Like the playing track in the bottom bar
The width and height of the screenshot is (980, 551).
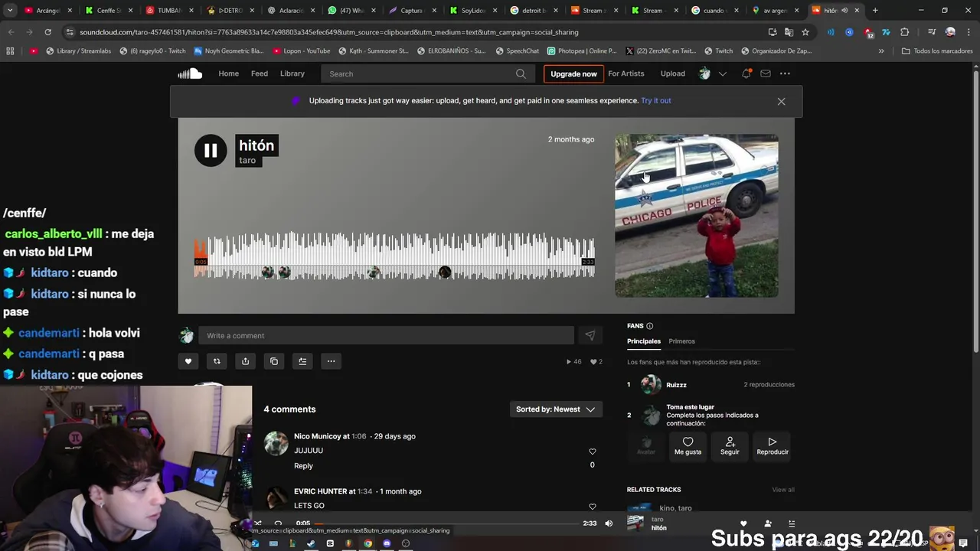tap(743, 523)
